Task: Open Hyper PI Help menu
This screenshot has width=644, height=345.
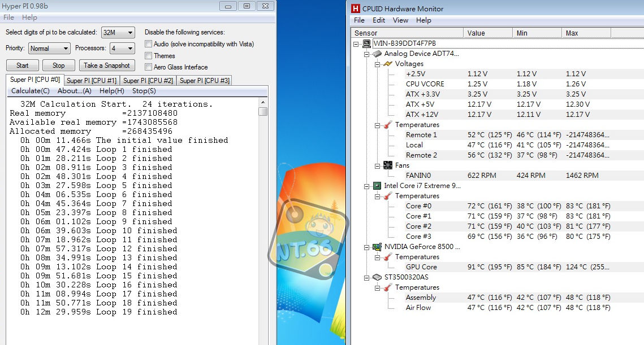Action: tap(29, 18)
